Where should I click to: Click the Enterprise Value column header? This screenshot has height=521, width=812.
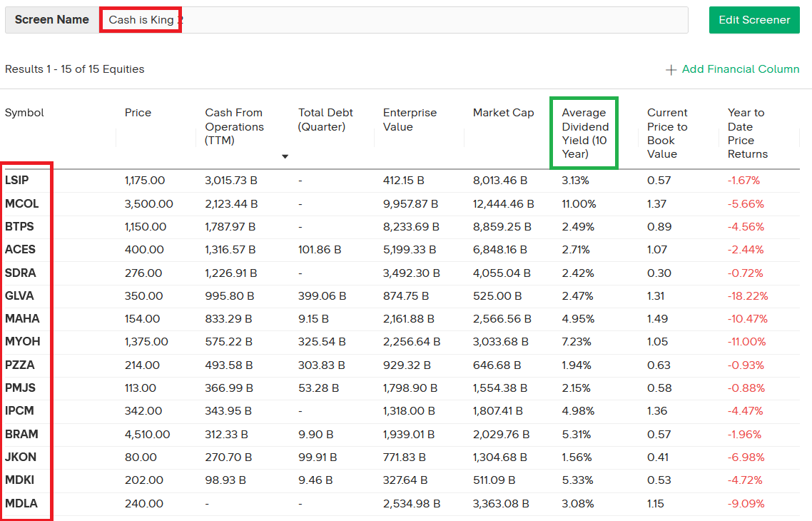click(x=410, y=119)
